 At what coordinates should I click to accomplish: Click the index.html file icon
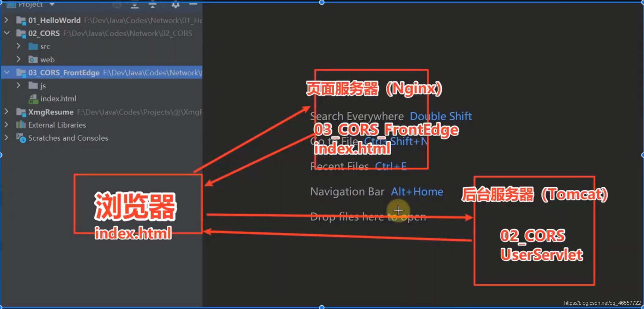point(33,99)
